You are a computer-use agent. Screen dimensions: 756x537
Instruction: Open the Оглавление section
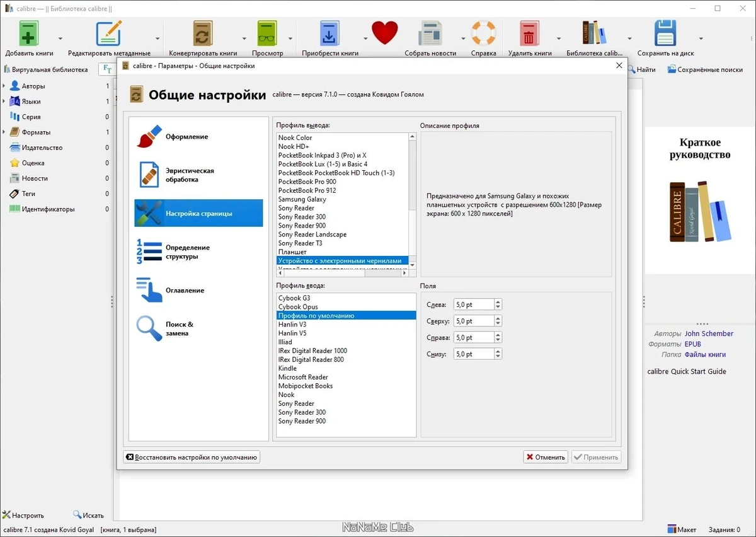click(x=198, y=290)
